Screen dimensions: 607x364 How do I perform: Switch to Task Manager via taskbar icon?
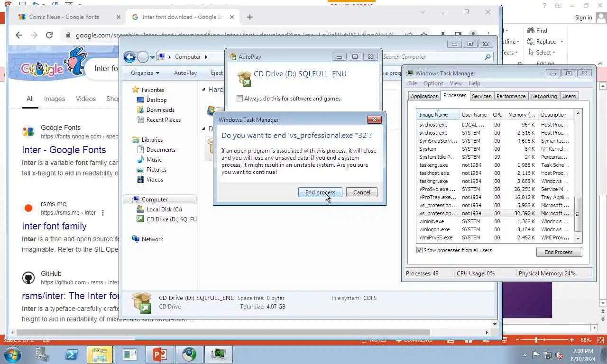tap(219, 354)
